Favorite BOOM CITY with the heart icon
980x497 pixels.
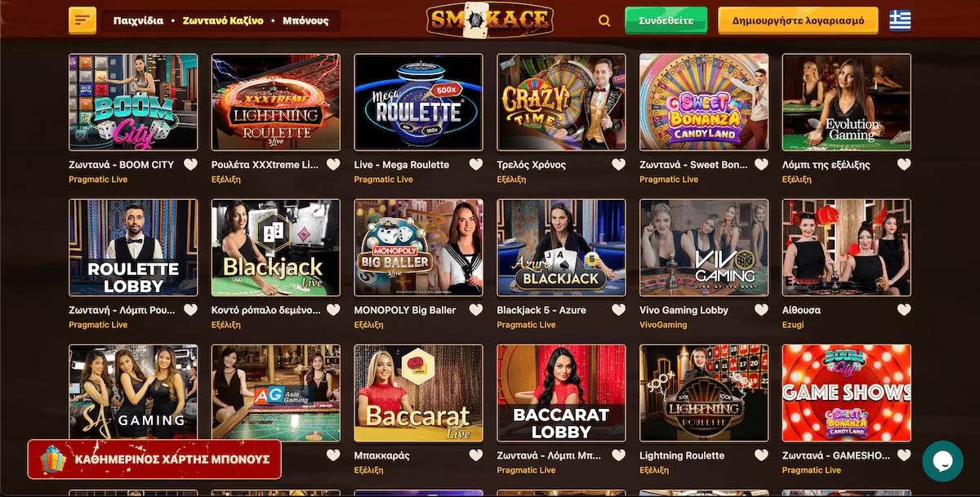tap(190, 165)
